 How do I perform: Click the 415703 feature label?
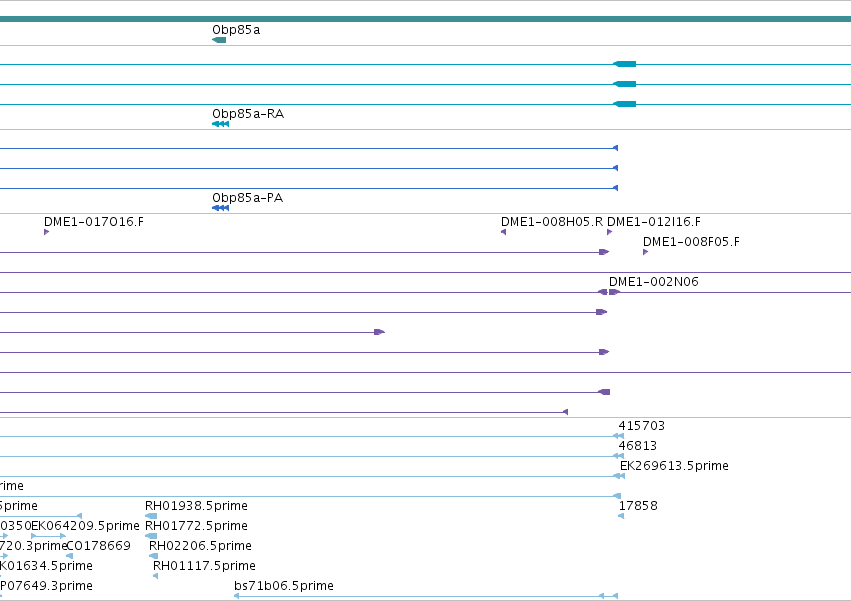[x=642, y=425]
